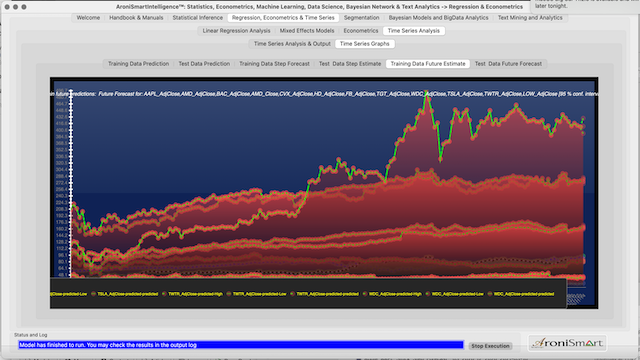
Task: Click the AroniSmart logo button
Action: [567, 343]
